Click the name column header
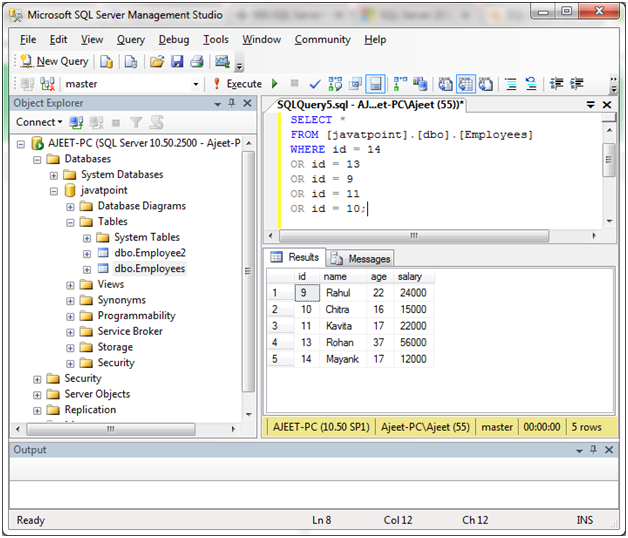 [343, 276]
